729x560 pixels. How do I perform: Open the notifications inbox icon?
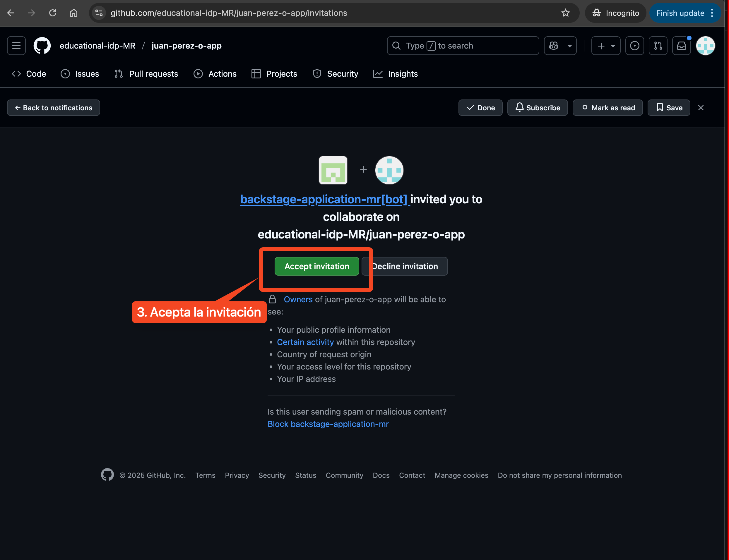[x=681, y=46]
